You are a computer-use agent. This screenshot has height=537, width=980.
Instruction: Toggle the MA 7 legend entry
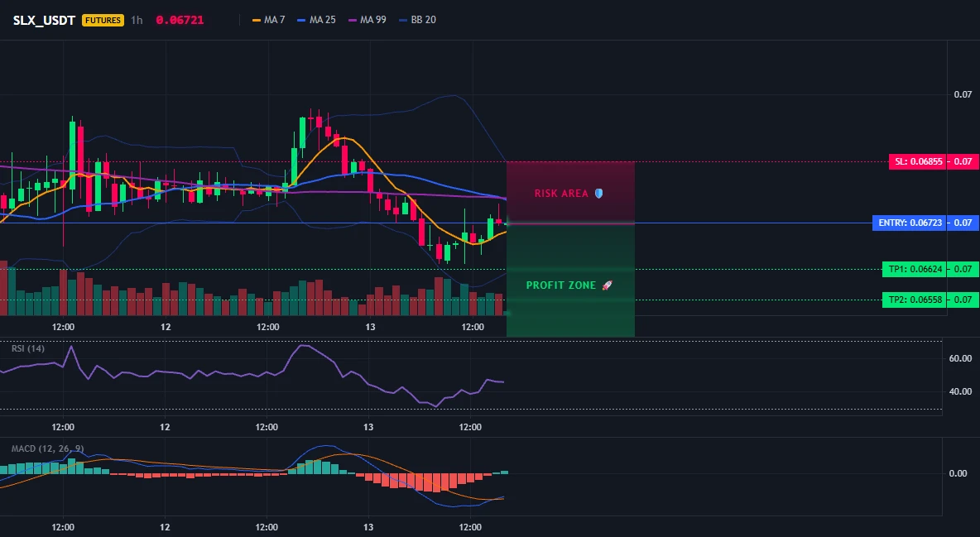coord(269,20)
